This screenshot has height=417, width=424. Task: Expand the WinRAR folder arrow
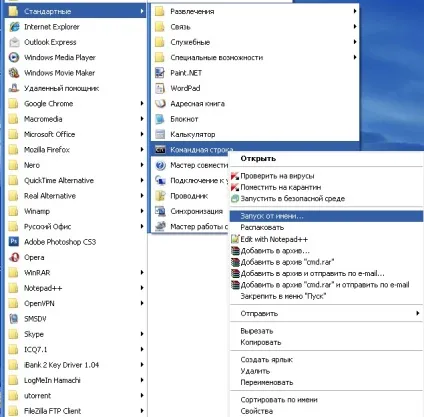tap(142, 272)
